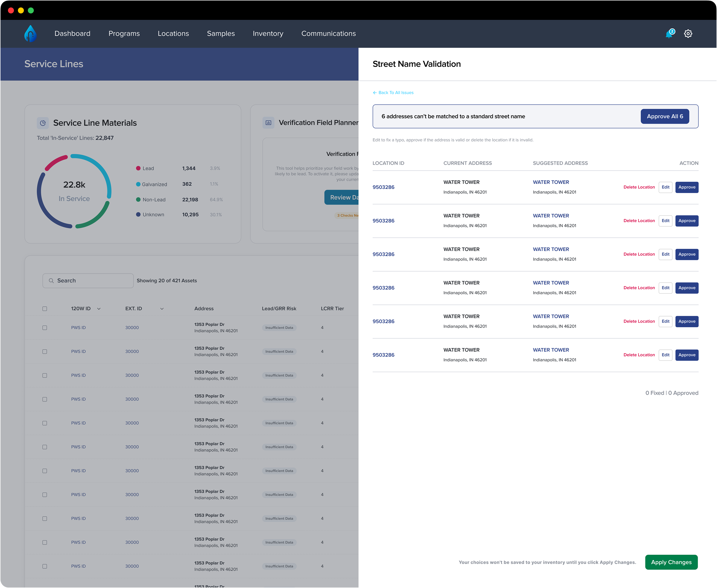Approve the last WATER TOWER address row
Image resolution: width=717 pixels, height=588 pixels.
click(687, 355)
